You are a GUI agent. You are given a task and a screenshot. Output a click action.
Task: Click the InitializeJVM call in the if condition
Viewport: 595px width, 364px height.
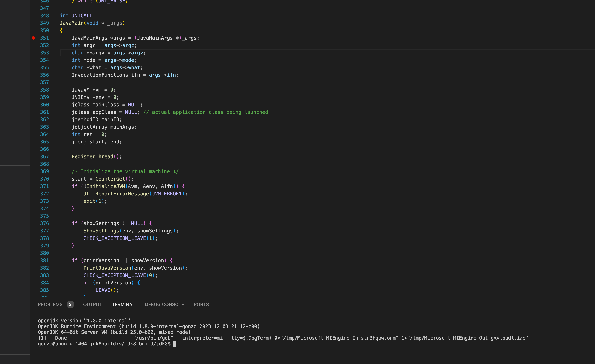[106, 186]
